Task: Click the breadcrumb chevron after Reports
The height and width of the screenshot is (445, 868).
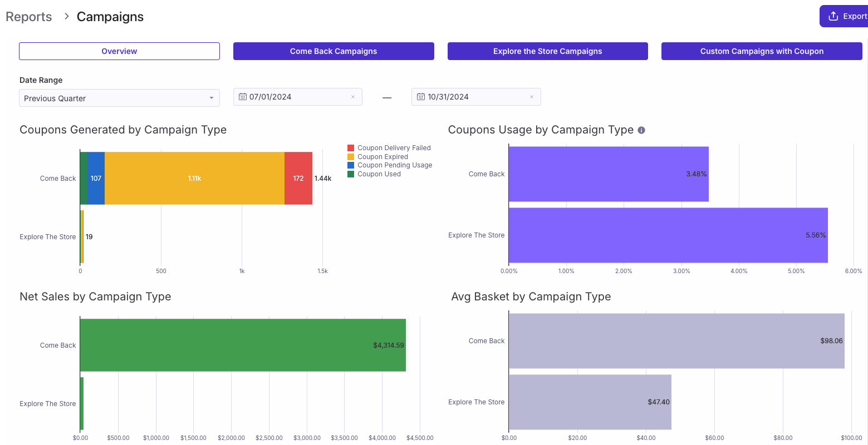Action: (x=66, y=16)
